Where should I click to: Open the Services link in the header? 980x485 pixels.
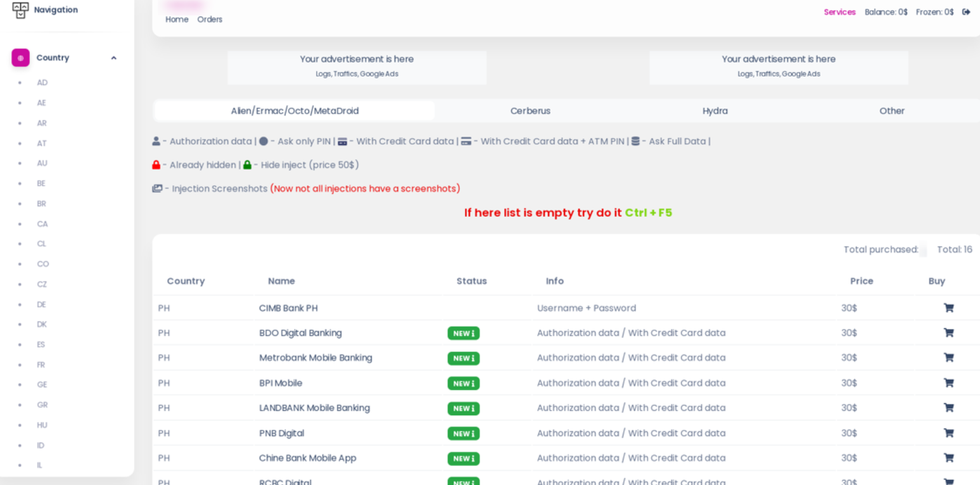click(840, 12)
